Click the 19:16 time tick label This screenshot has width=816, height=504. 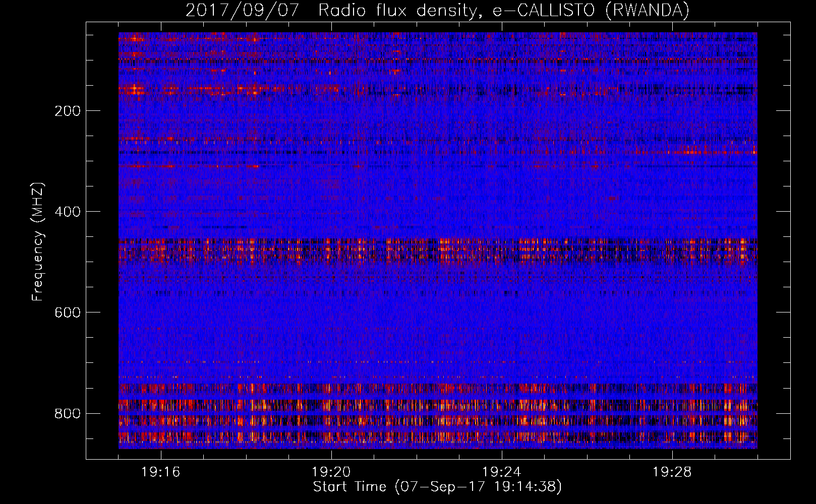[x=161, y=472]
